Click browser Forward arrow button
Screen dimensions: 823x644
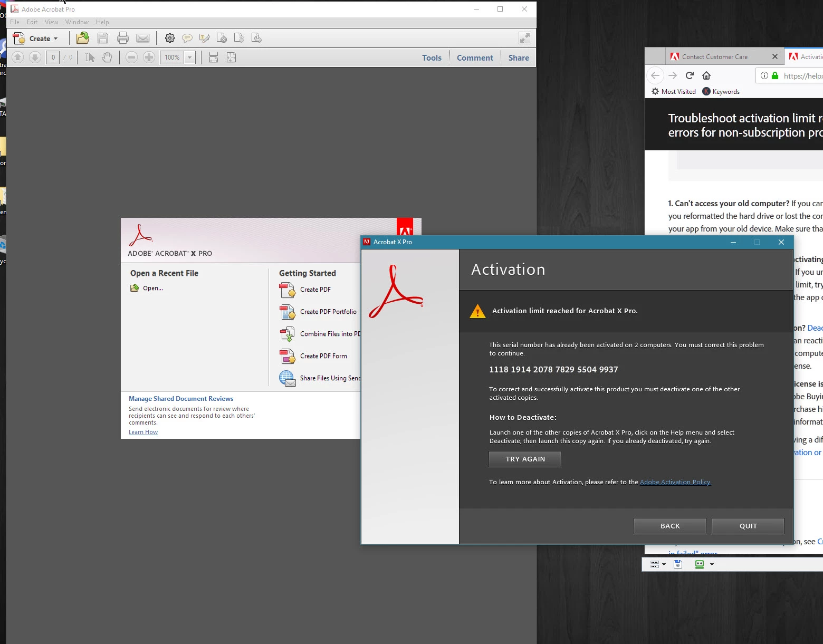tap(673, 75)
